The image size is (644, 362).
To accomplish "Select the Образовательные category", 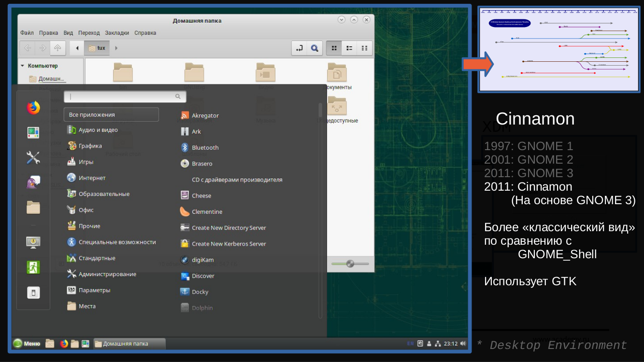I will coord(98,194).
